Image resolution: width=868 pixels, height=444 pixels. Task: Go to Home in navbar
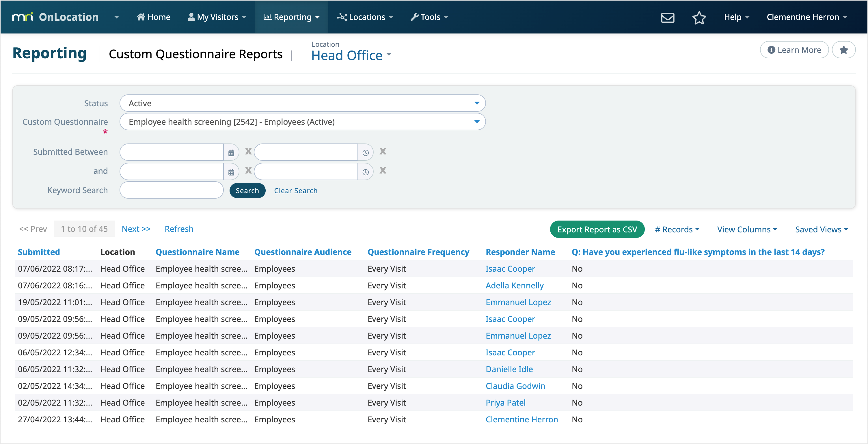point(153,17)
